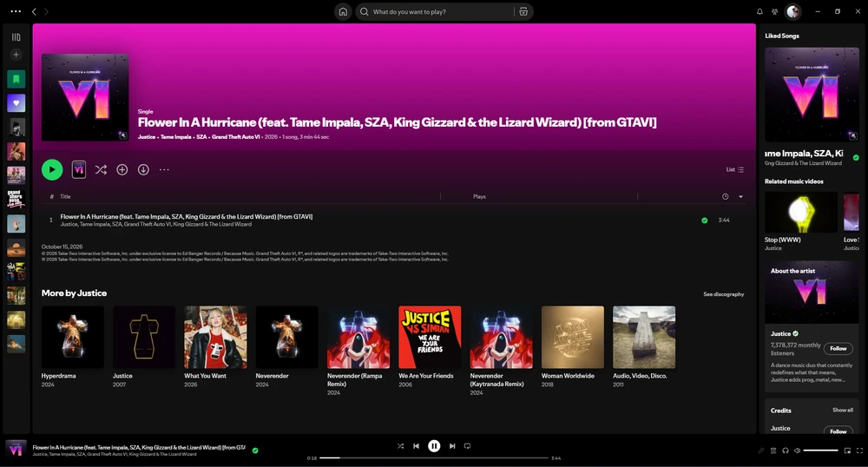Screen dimensions: 868x467
Task: Toggle repeat in the bottom player
Action: point(467,446)
